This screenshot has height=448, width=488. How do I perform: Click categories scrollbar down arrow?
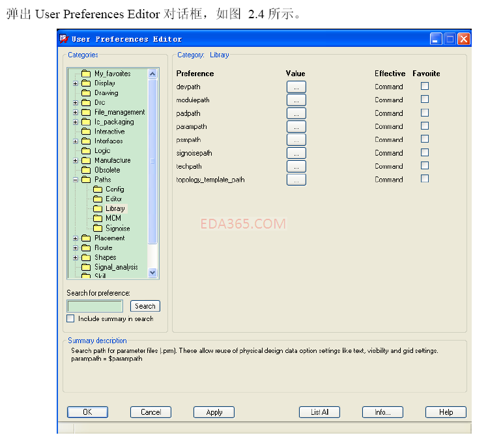click(x=152, y=273)
